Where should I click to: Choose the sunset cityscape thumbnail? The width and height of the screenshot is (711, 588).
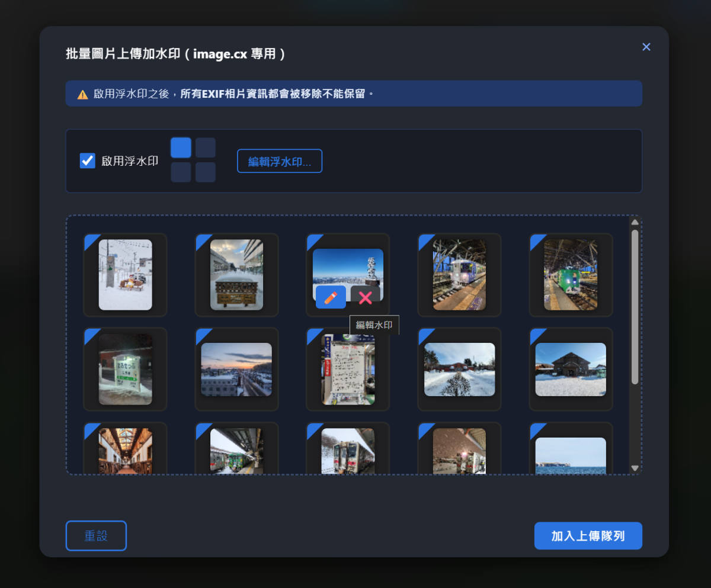(236, 369)
